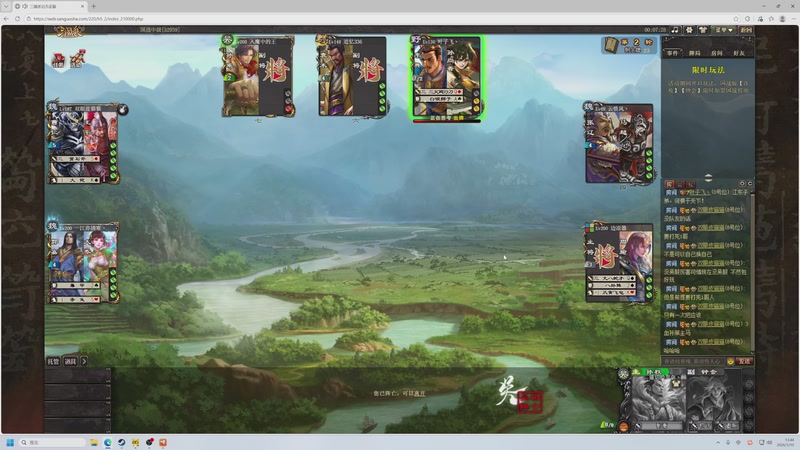This screenshot has width=800, height=450.
Task: Open the browser tab list dropdown
Action: click(6, 6)
